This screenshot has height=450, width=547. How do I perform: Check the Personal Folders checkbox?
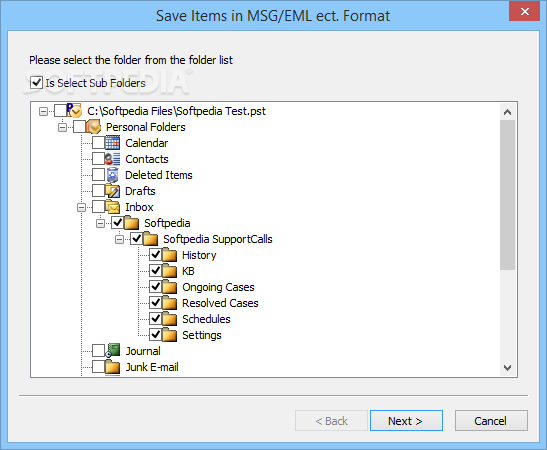(x=80, y=127)
